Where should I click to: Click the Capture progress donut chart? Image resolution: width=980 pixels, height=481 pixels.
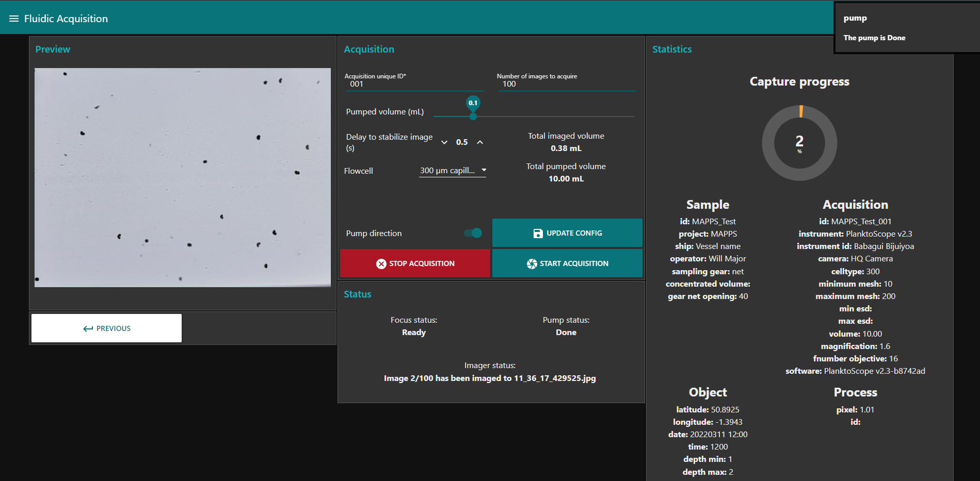coord(799,143)
